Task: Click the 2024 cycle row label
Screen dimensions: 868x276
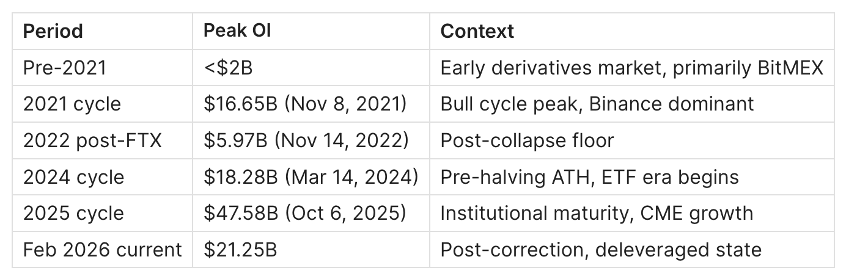Action: coord(73,177)
